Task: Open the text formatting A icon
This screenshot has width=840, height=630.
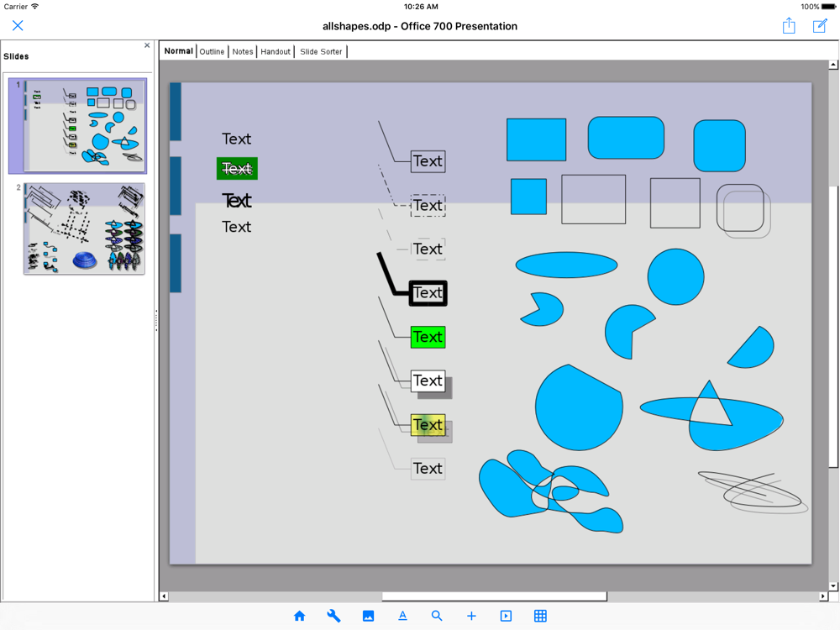Action: [x=403, y=616]
